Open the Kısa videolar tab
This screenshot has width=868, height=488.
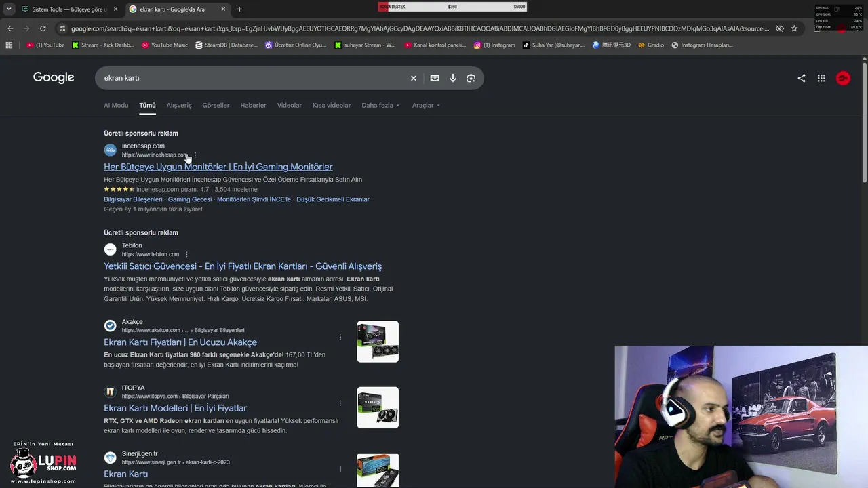tap(332, 105)
